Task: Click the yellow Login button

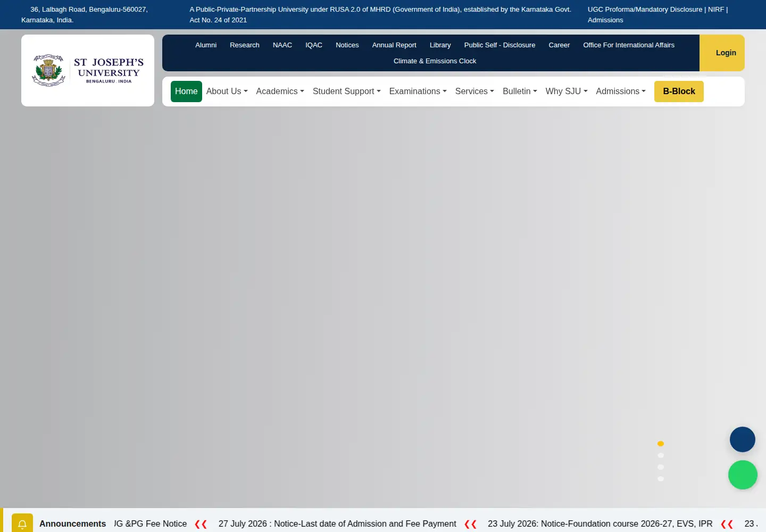Action: pyautogui.click(x=722, y=53)
